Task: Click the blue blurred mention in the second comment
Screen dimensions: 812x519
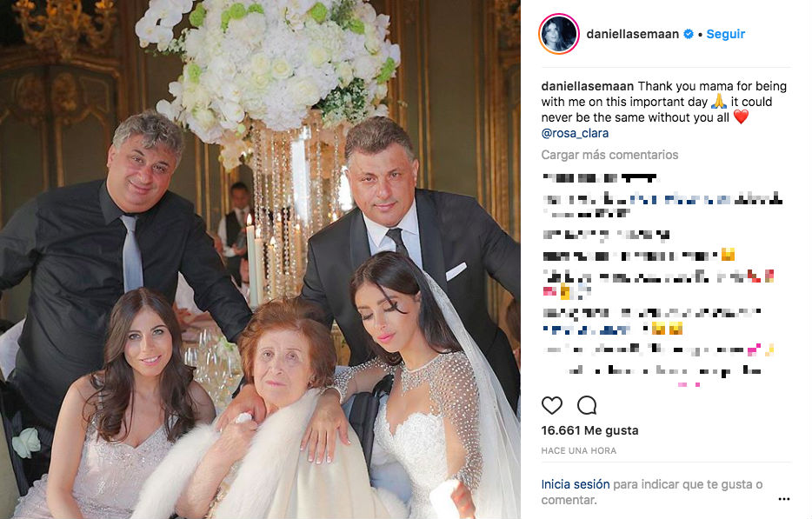Action: coord(681,199)
